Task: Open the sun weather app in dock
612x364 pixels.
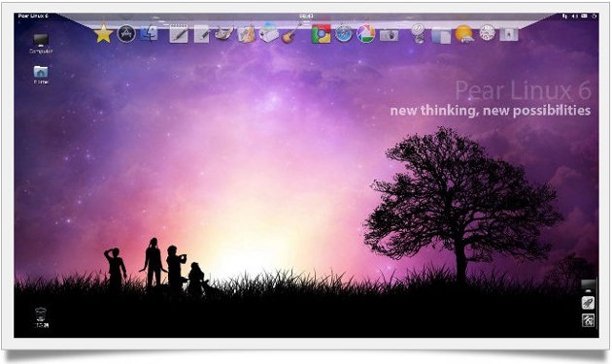Action: [463, 34]
